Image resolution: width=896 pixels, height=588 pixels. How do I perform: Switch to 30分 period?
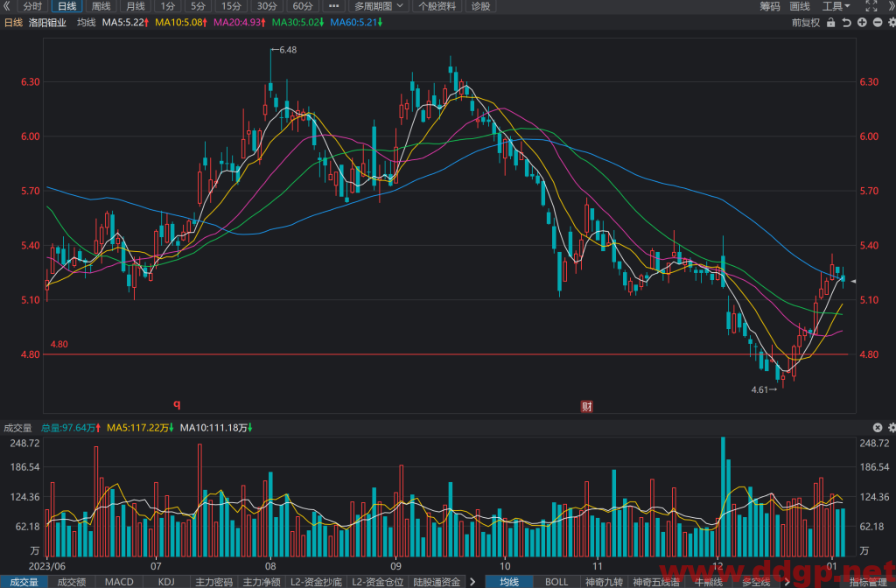(267, 6)
